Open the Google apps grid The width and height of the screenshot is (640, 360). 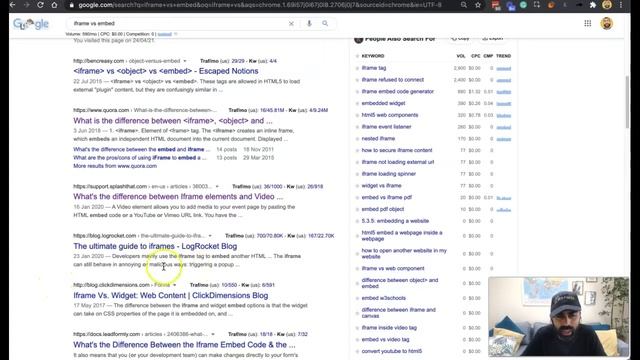[x=587, y=23]
